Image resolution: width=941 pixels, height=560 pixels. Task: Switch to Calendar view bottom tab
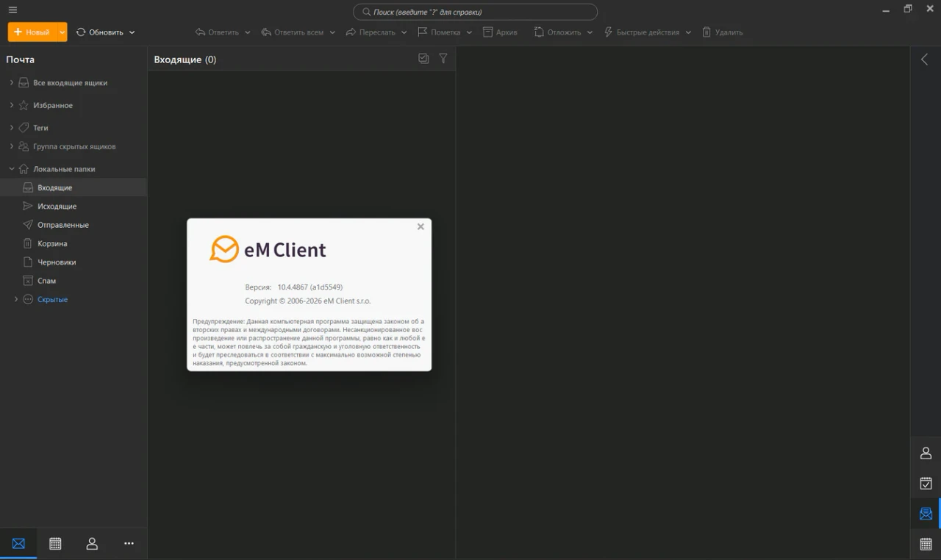tap(55, 543)
